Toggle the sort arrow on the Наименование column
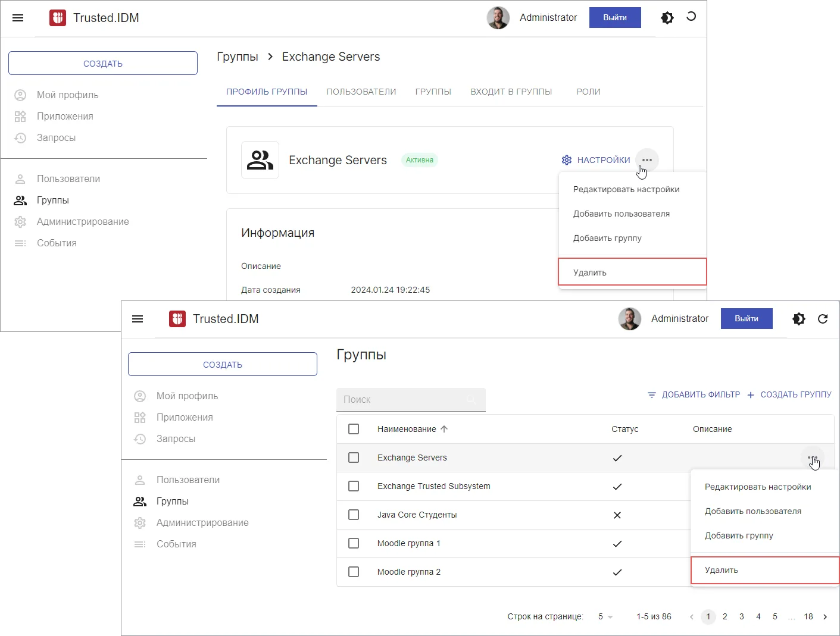 click(444, 429)
